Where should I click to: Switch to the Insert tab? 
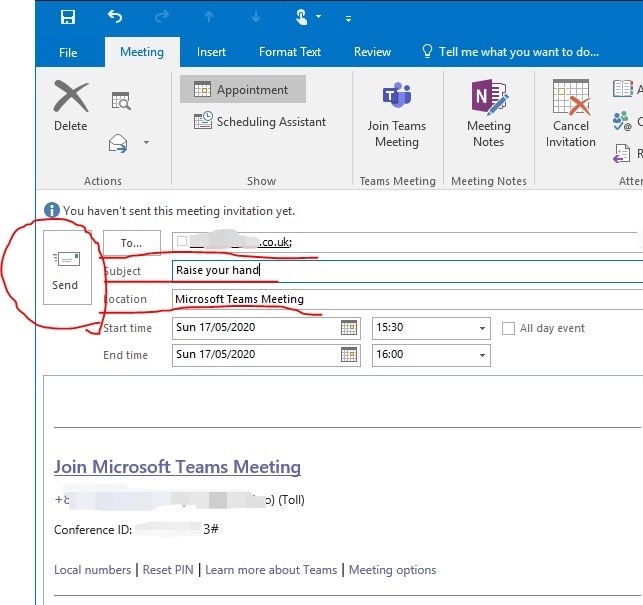[211, 52]
